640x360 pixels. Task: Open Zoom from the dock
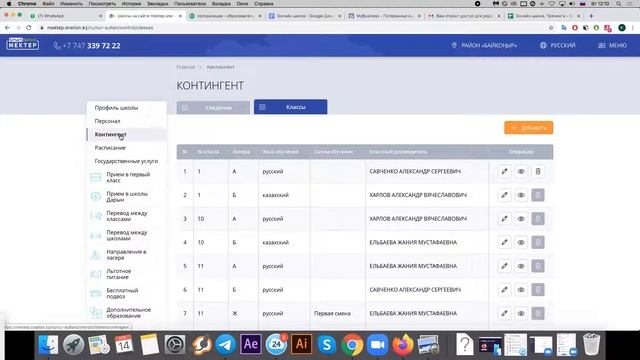(378, 345)
